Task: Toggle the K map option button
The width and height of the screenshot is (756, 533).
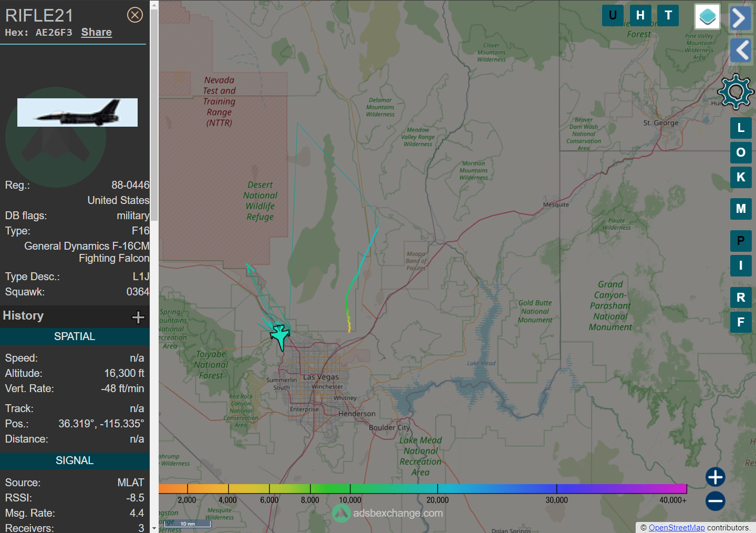Action: click(741, 177)
